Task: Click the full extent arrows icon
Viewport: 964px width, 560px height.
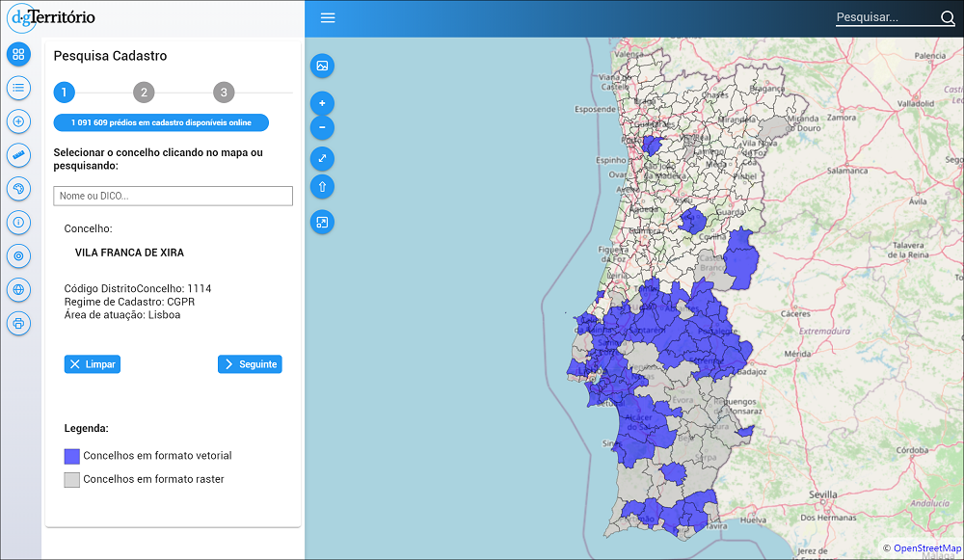Action: tap(322, 158)
